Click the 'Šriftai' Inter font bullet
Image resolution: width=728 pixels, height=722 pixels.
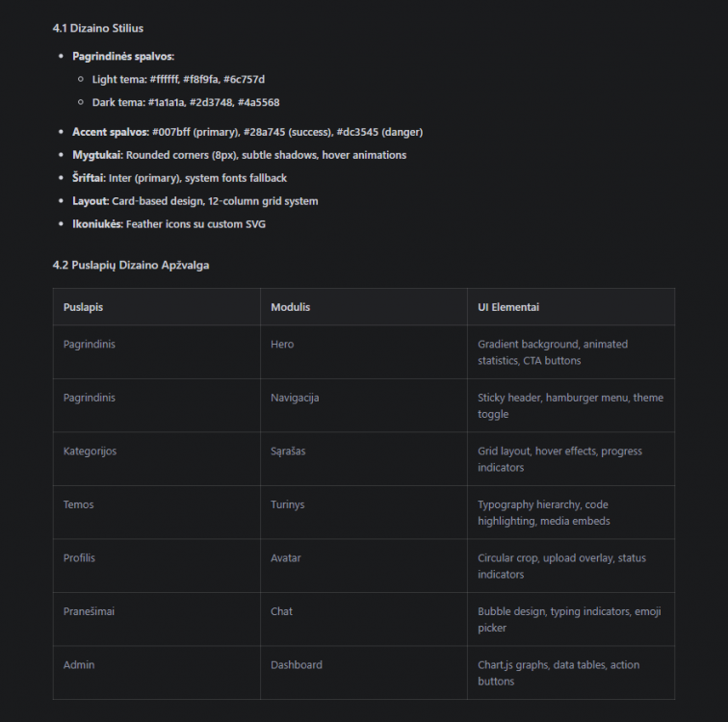[179, 178]
